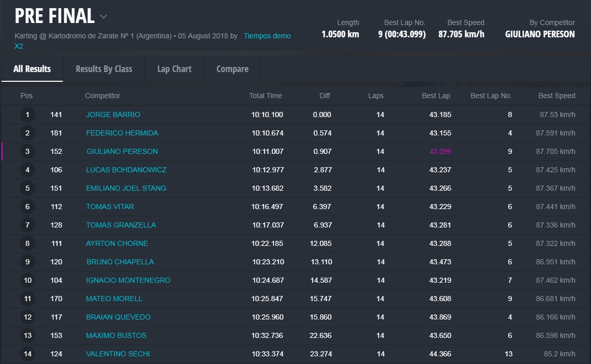Select the All Results tab
Image resolution: width=591 pixels, height=364 pixels.
coord(32,69)
